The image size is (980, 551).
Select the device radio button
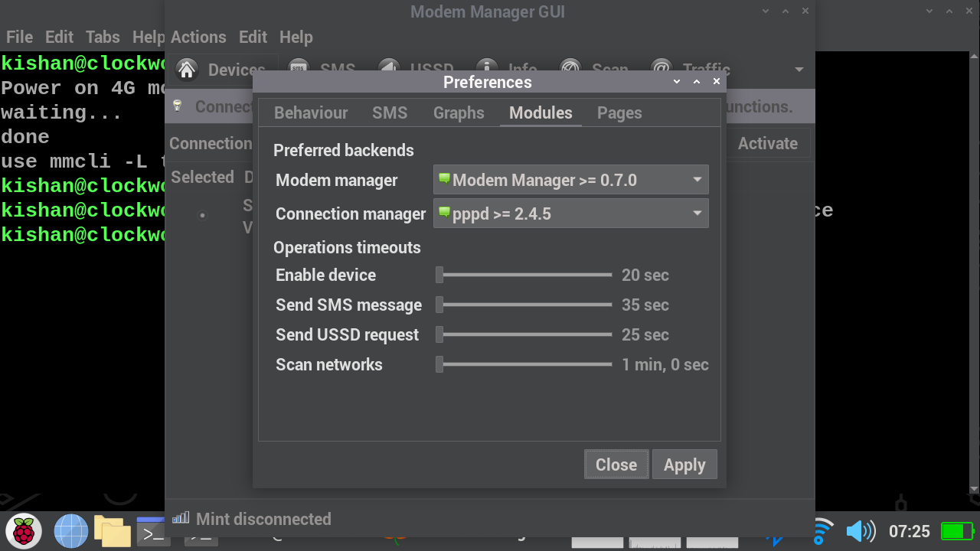[x=202, y=215]
